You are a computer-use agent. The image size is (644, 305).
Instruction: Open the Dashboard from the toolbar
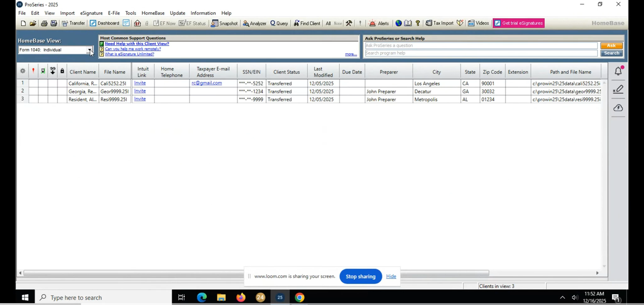click(x=104, y=23)
